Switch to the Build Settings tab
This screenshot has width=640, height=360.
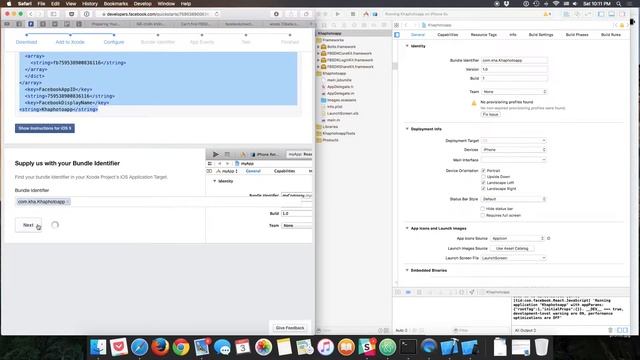[x=541, y=35]
